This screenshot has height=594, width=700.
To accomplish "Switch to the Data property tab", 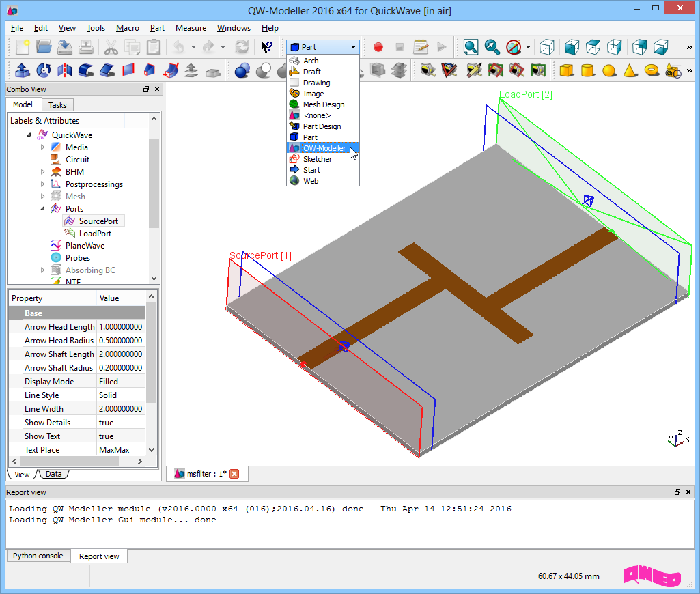I will coord(53,474).
